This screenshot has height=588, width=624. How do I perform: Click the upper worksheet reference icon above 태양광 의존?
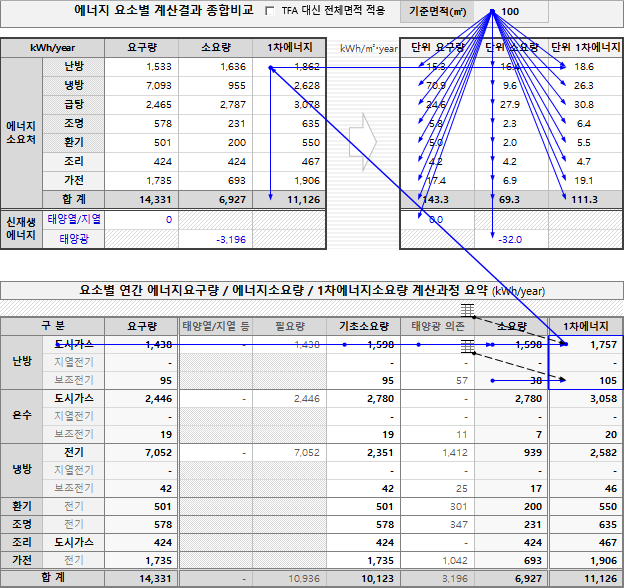click(467, 311)
